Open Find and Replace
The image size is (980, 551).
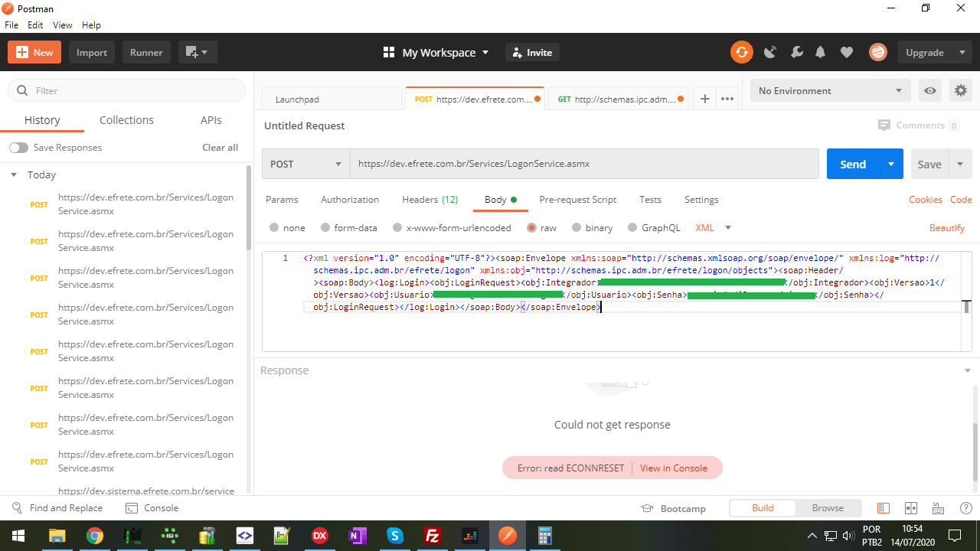(x=57, y=508)
